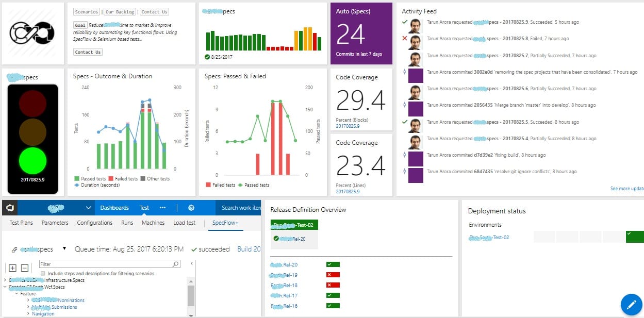
Task: Click the commit icon beside commit 3002e0d
Action: coord(405,72)
